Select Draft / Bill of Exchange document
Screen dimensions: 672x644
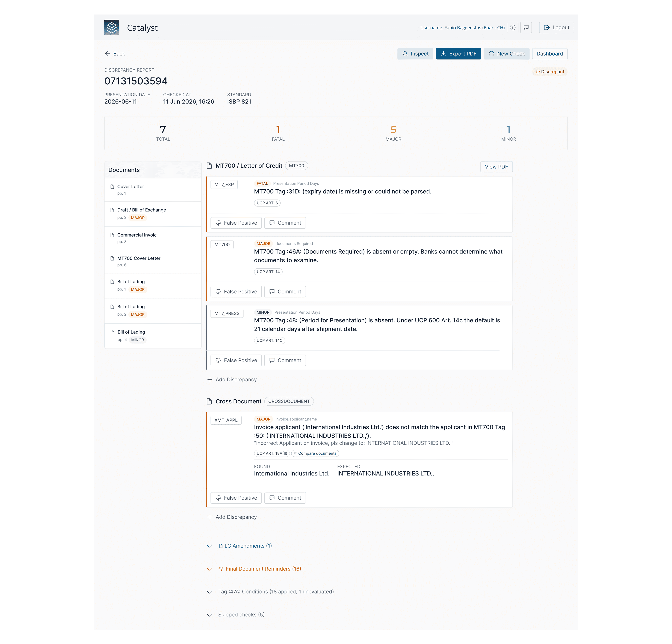click(153, 214)
